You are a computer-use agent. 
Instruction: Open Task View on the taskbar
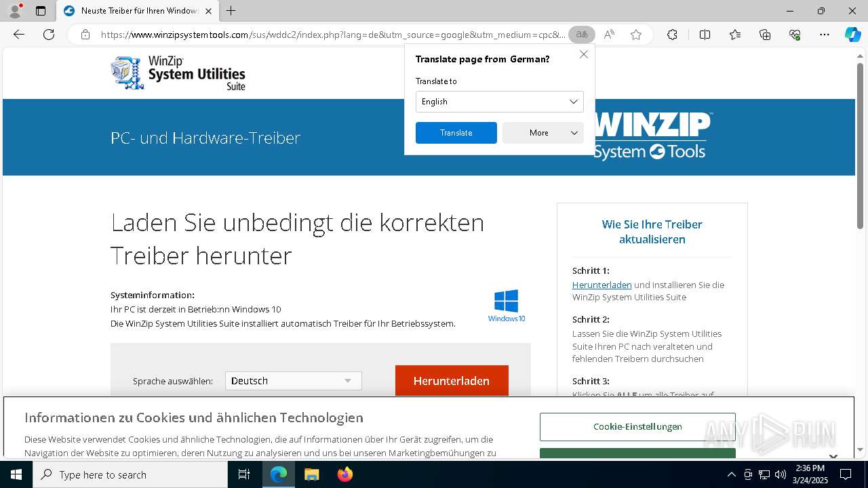pos(245,474)
